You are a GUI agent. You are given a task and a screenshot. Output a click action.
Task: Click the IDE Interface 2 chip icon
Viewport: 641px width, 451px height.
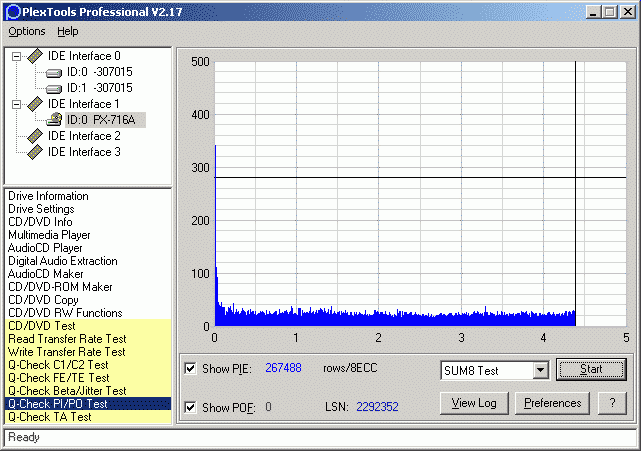35,136
